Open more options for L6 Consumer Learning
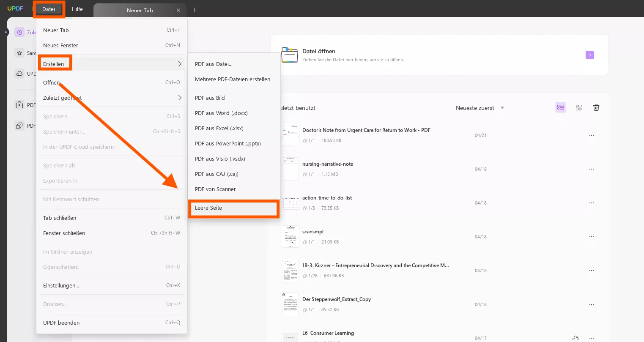This screenshot has height=342, width=644. click(x=592, y=338)
